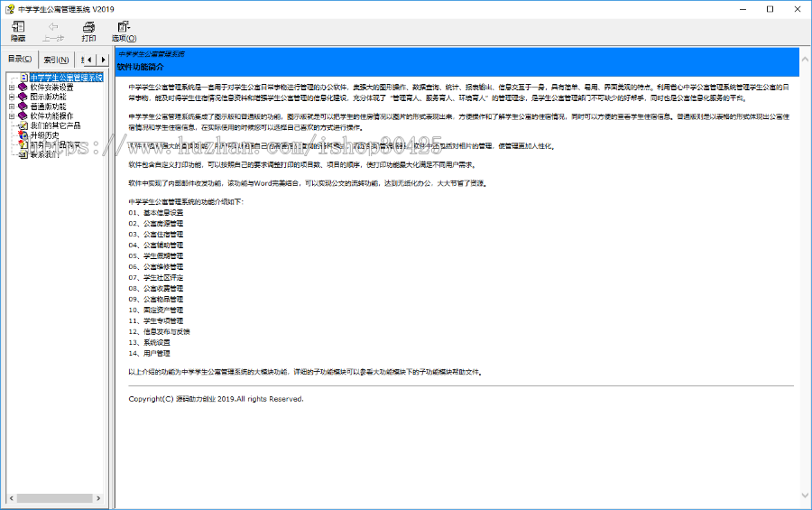The image size is (812, 510).
Task: Select the 图示版功能 tree item label
Action: (48, 97)
